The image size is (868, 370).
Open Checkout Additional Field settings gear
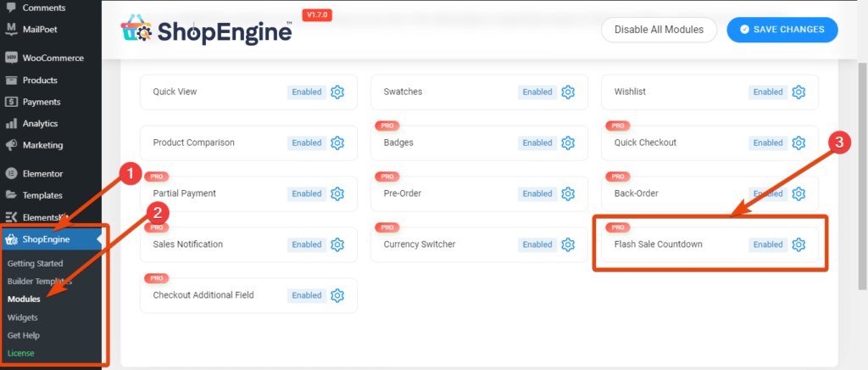(x=337, y=296)
